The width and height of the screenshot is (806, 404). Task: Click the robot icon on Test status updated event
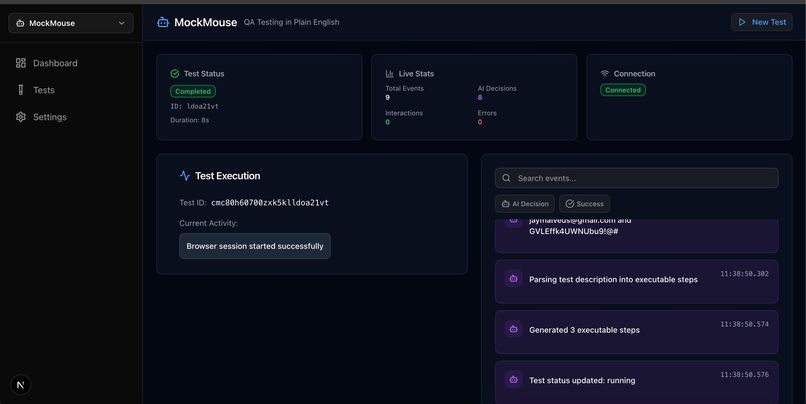(x=513, y=379)
